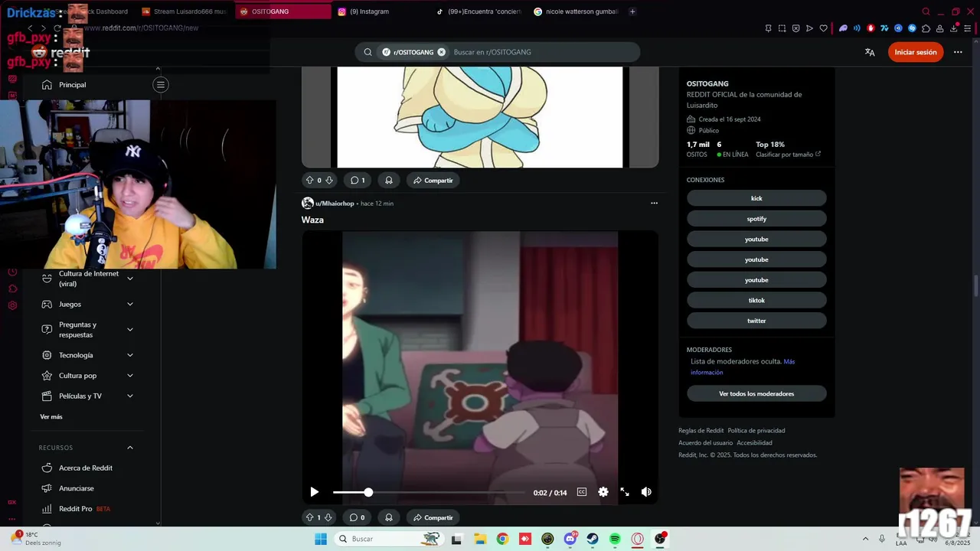
Task: Open Steam from the taskbar
Action: click(x=593, y=539)
